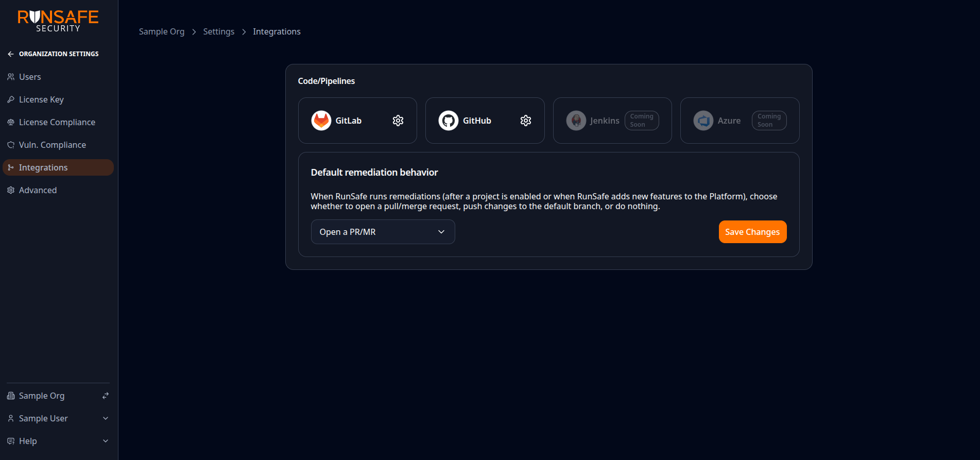Click the back arrow beside Organization Settings
This screenshot has height=460, width=980.
(11, 54)
